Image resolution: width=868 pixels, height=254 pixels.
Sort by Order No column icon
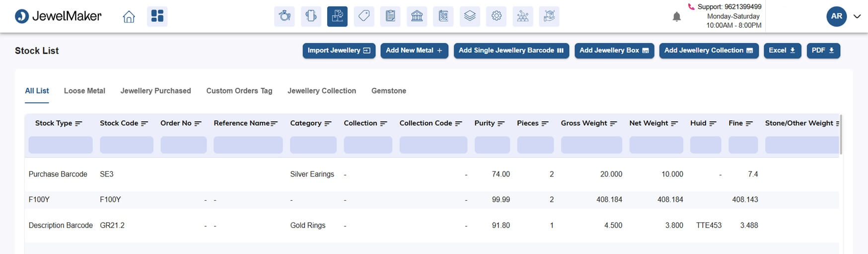click(x=198, y=123)
